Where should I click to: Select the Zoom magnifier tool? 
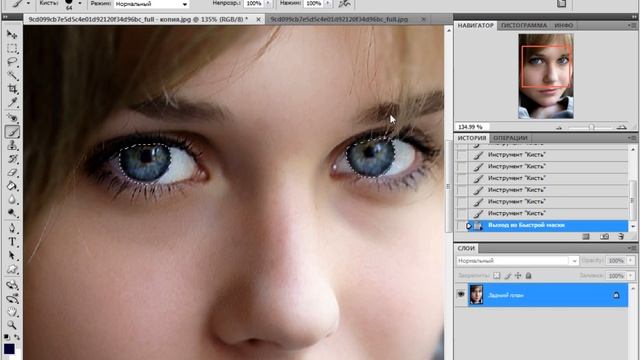(x=12, y=325)
